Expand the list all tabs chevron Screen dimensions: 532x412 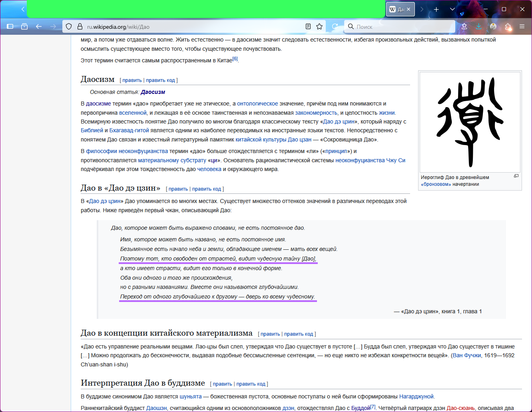452,9
